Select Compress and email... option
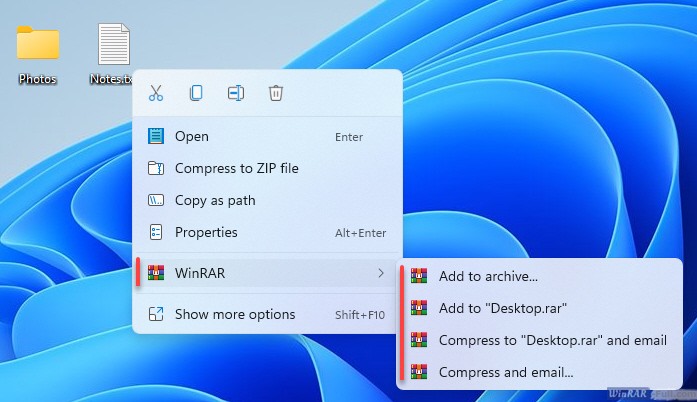 pyautogui.click(x=506, y=372)
